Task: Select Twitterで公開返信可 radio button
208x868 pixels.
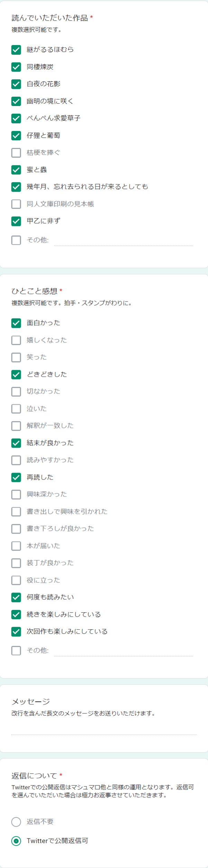Action: 16,841
